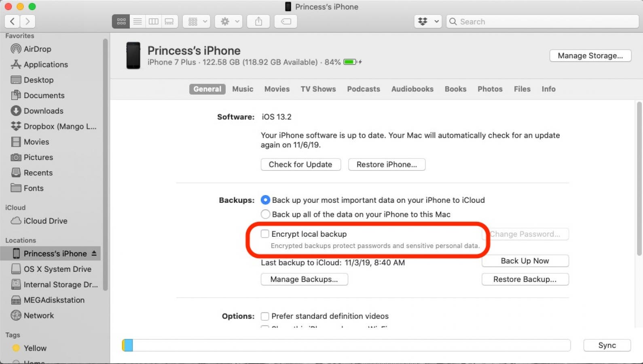Switch to the Music tab

(x=243, y=89)
